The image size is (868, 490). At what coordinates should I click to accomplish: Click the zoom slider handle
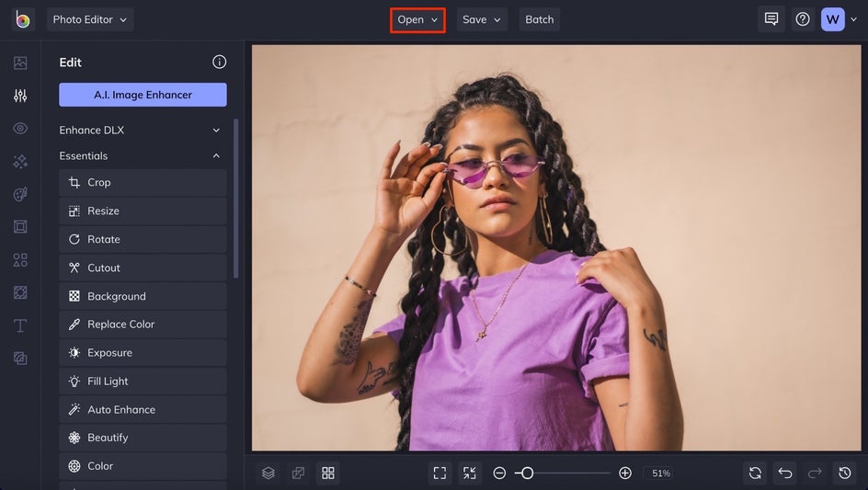coord(528,473)
